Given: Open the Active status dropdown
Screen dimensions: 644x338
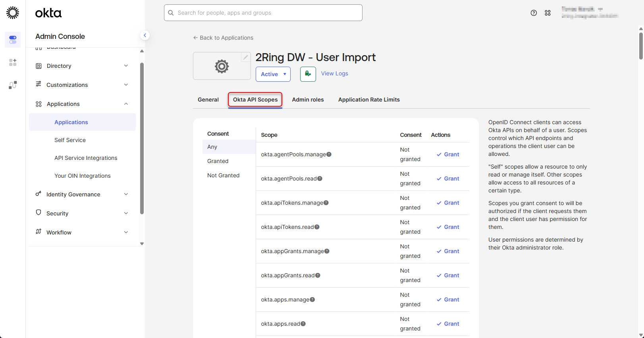Looking at the screenshot, I should point(273,74).
